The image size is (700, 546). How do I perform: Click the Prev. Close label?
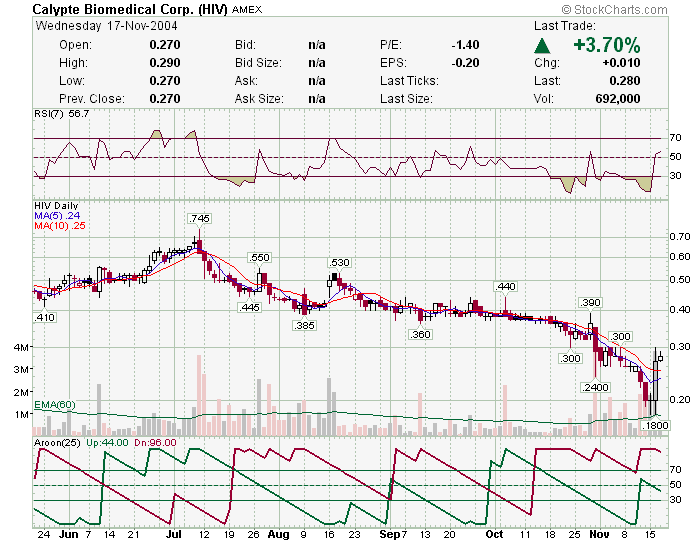click(x=92, y=99)
